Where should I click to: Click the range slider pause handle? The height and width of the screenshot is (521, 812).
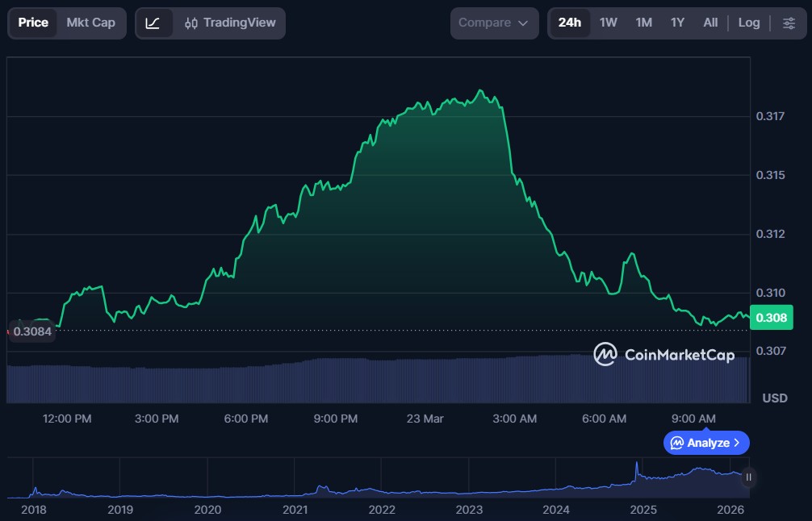[748, 477]
